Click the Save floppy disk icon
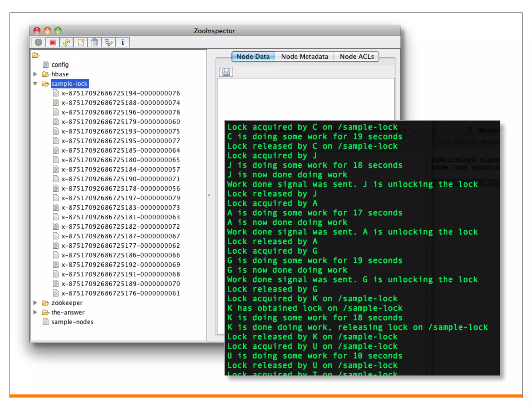532x411 pixels. point(226,72)
